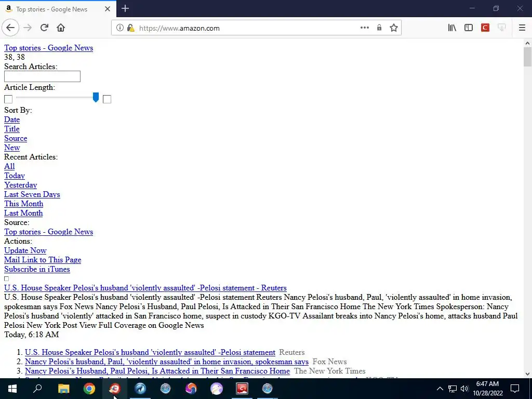Go to the Firefox home page
This screenshot has height=399, width=532.
coord(61,28)
